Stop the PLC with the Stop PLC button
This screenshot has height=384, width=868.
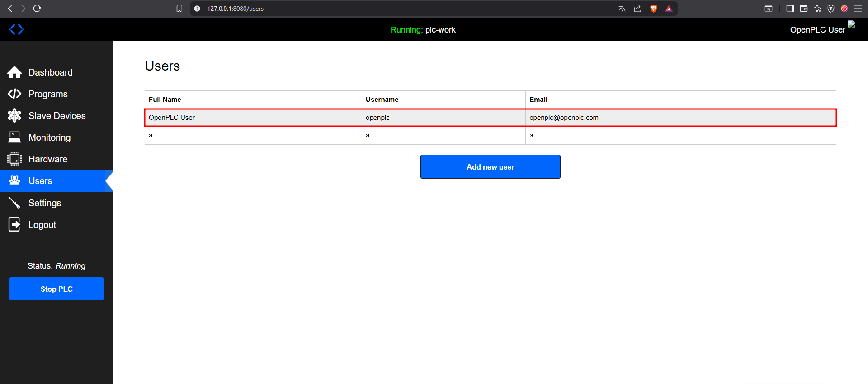pos(57,289)
